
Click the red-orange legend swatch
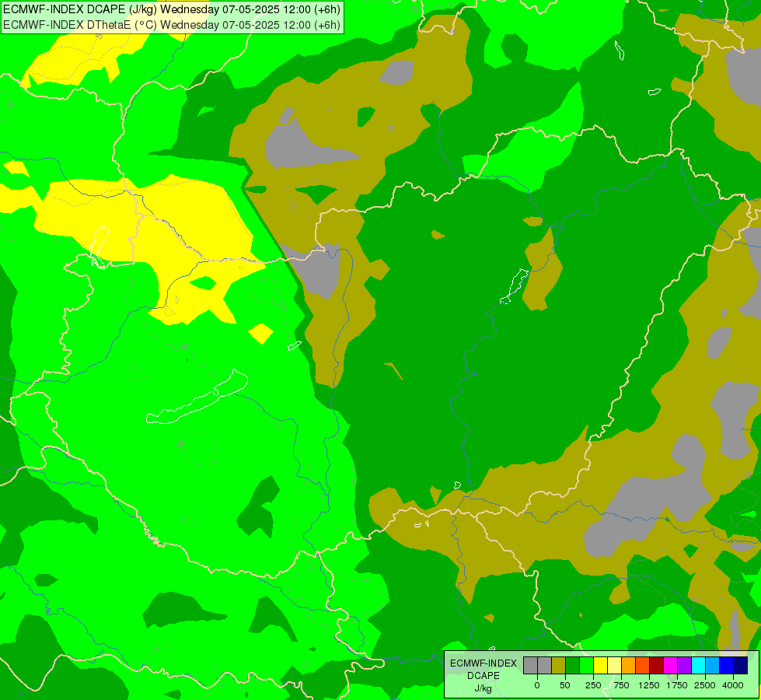[643, 666]
